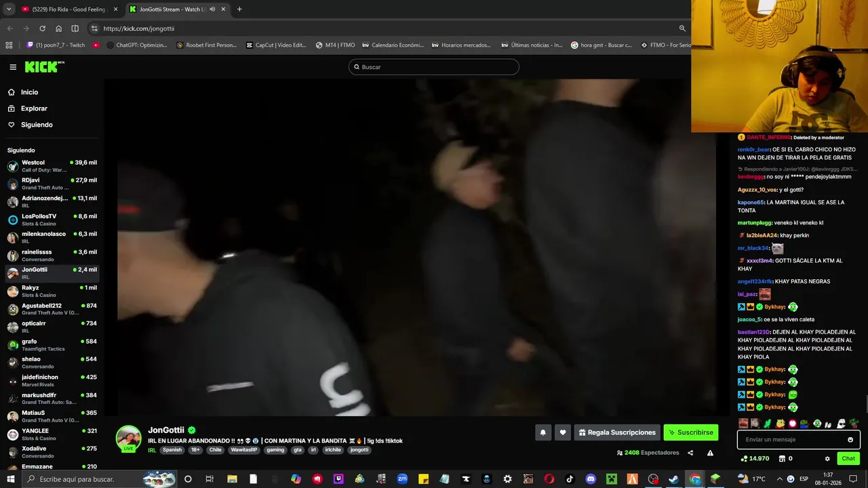The width and height of the screenshot is (868, 488).
Task: Click the Buscar search field
Action: point(434,67)
